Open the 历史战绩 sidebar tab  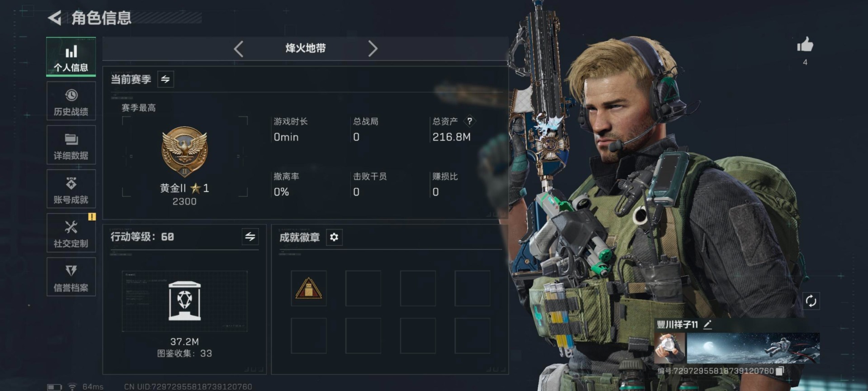(71, 101)
